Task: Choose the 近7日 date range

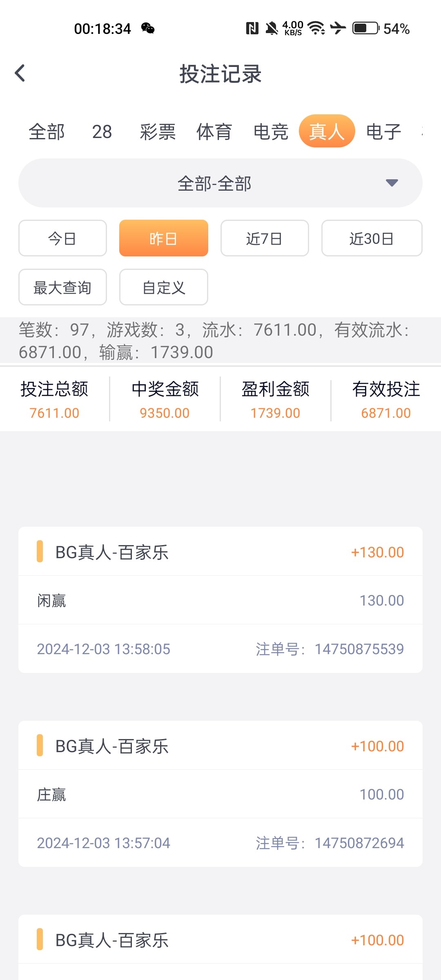Action: pos(265,238)
